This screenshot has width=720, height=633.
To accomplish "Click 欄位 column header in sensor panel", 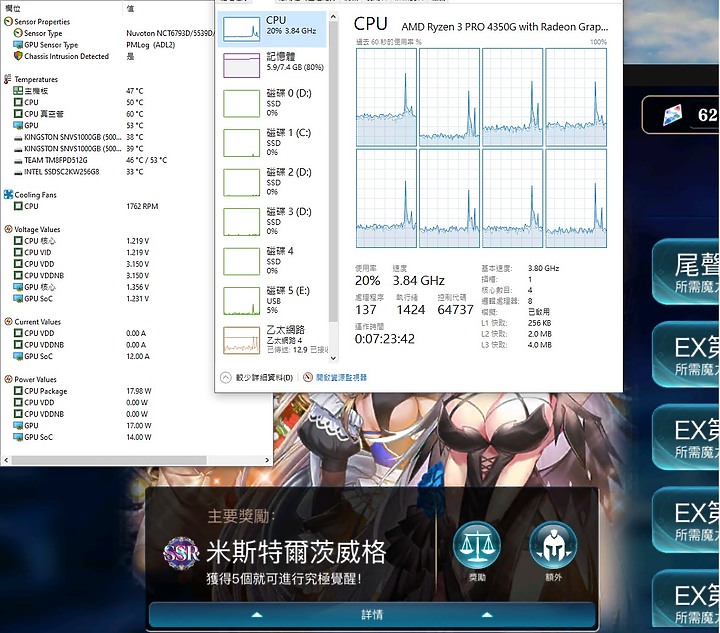I will point(12,8).
